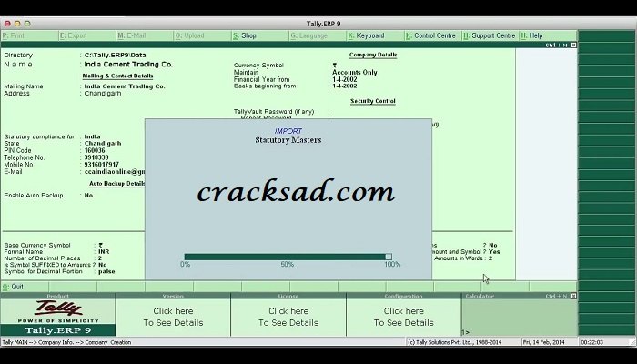
Task: Click the macOS yellow minimize button
Action: click(17, 24)
